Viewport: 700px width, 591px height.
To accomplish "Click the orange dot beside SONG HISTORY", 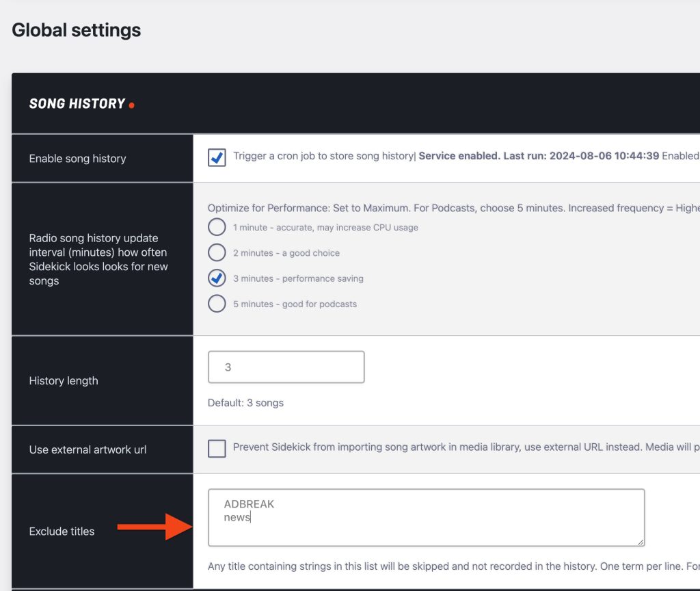I will tap(132, 105).
